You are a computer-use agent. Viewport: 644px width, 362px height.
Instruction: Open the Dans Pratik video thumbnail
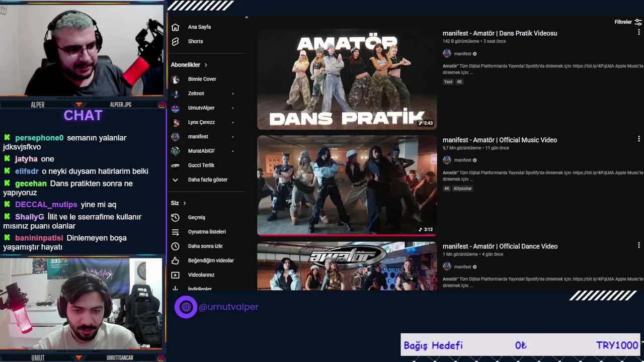pyautogui.click(x=347, y=79)
